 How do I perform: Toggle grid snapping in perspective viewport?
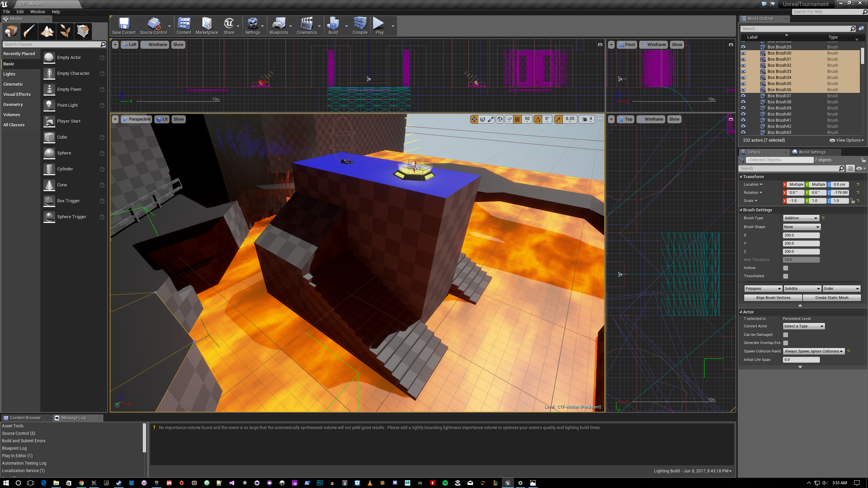click(517, 119)
